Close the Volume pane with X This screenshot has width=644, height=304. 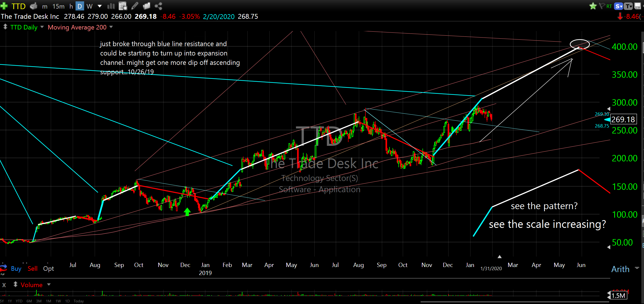tap(4, 285)
